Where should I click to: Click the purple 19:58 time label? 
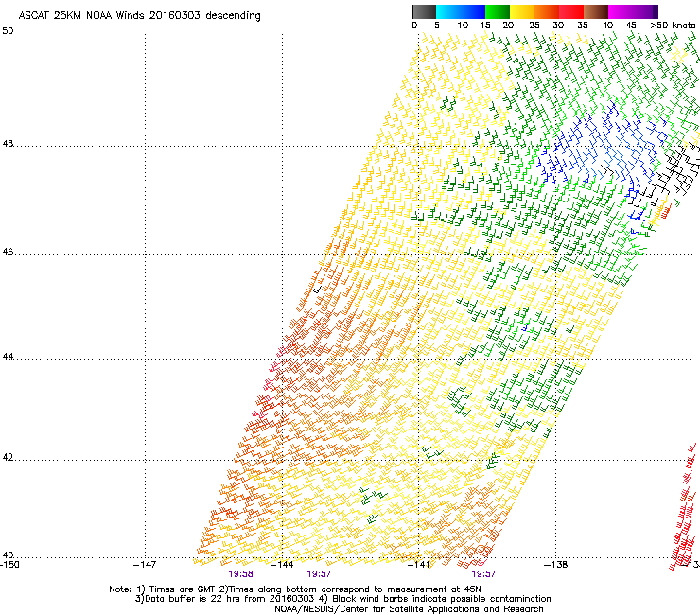240,574
